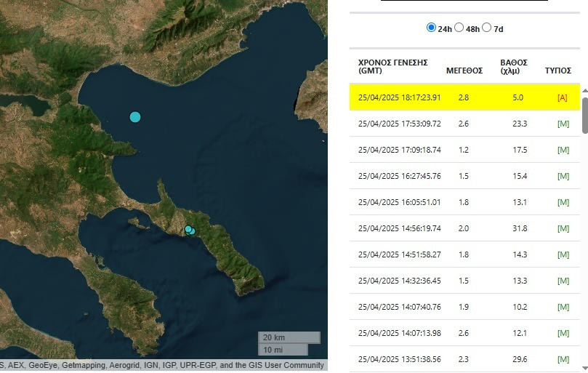588x373 pixels.
Task: Click the [M] tag of the 14:07:40.76 row
Action: click(563, 308)
